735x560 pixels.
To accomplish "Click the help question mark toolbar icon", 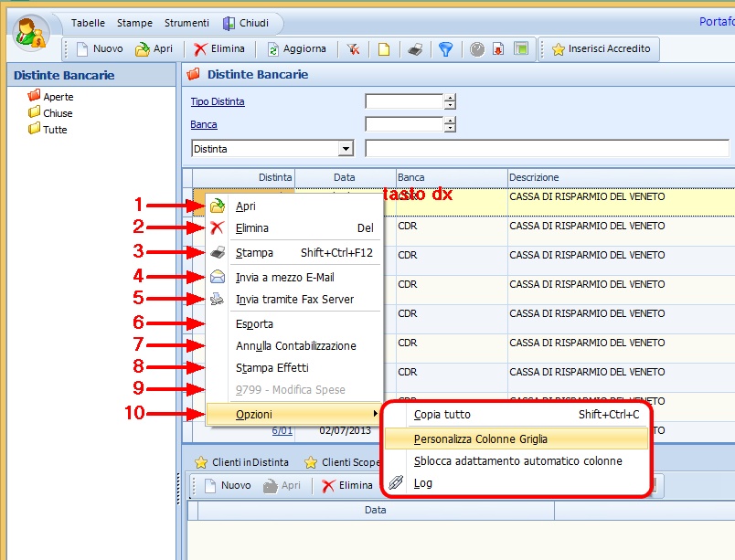I will [476, 49].
